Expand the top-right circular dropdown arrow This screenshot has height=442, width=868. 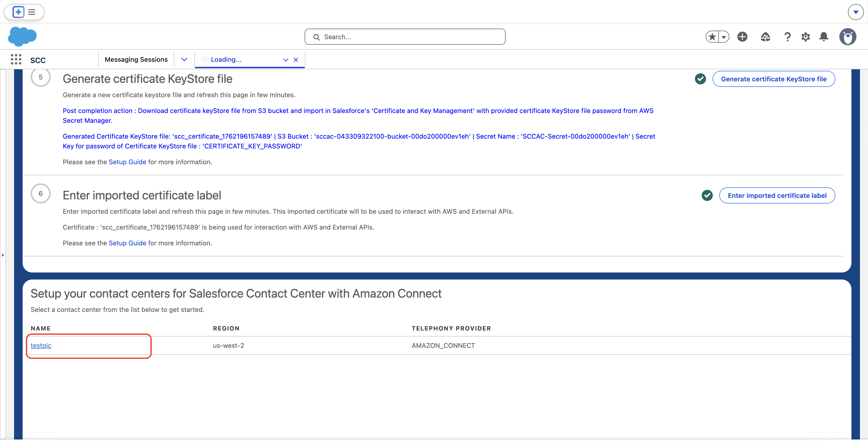[855, 12]
